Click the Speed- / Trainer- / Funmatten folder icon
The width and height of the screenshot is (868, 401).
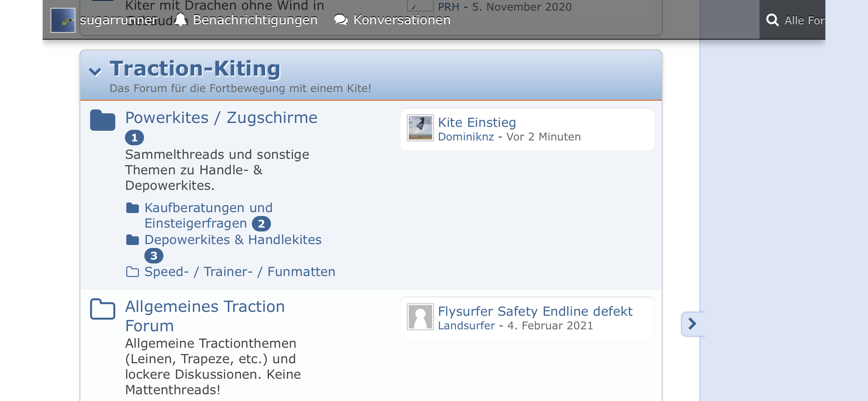pos(132,272)
